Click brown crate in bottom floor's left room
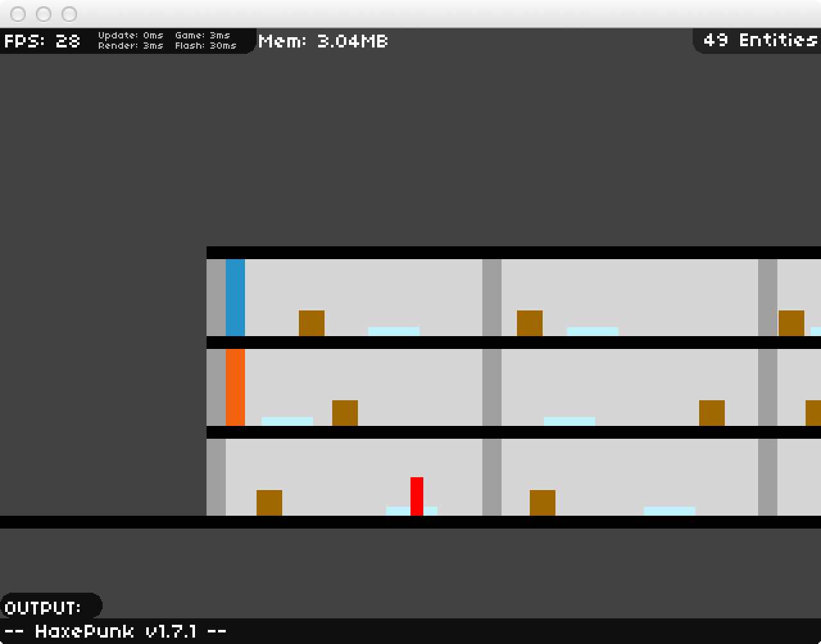This screenshot has width=821, height=644. click(269, 503)
